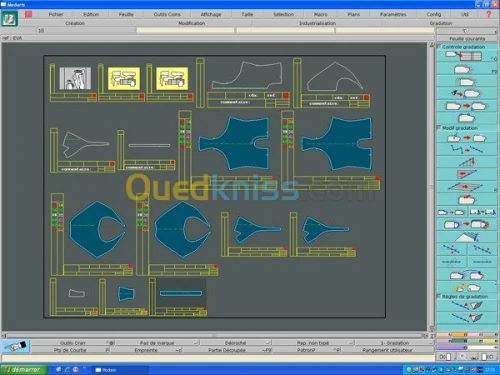This screenshot has height=375, width=500.
Task: Click first Règles de gradation rule tool
Action: pyautogui.click(x=466, y=305)
